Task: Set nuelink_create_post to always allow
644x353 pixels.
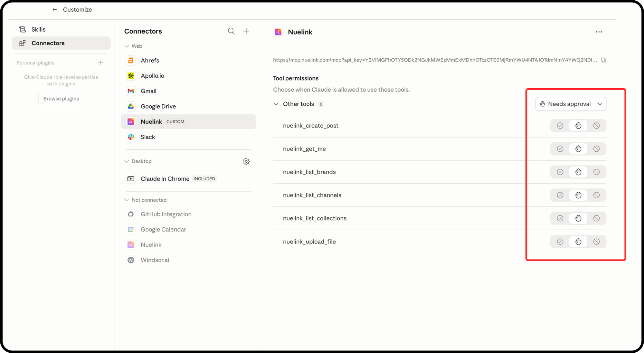Action: click(560, 126)
